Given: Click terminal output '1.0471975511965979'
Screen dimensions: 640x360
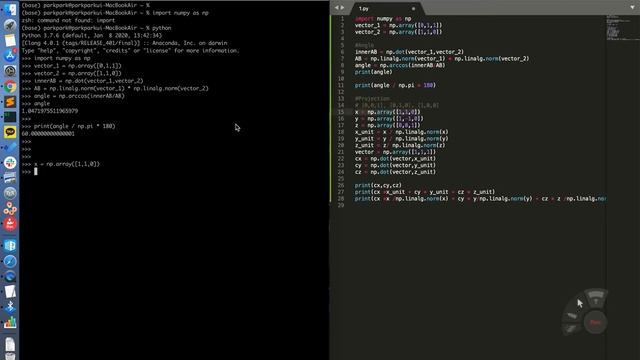Looking at the screenshot, I should tap(50, 111).
